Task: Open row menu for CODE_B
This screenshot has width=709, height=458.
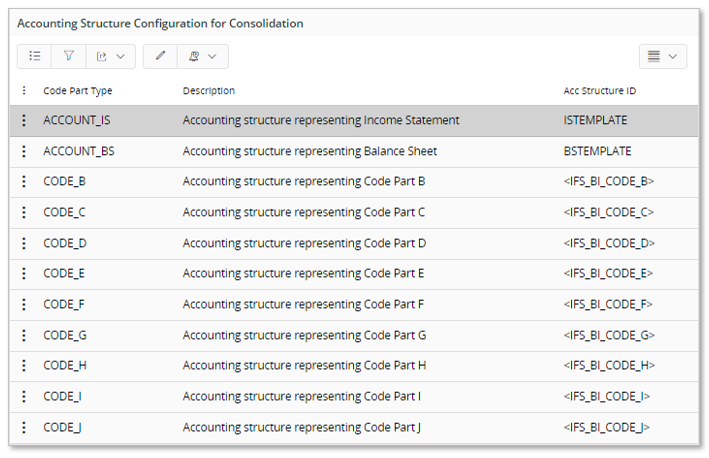Action: pos(24,182)
